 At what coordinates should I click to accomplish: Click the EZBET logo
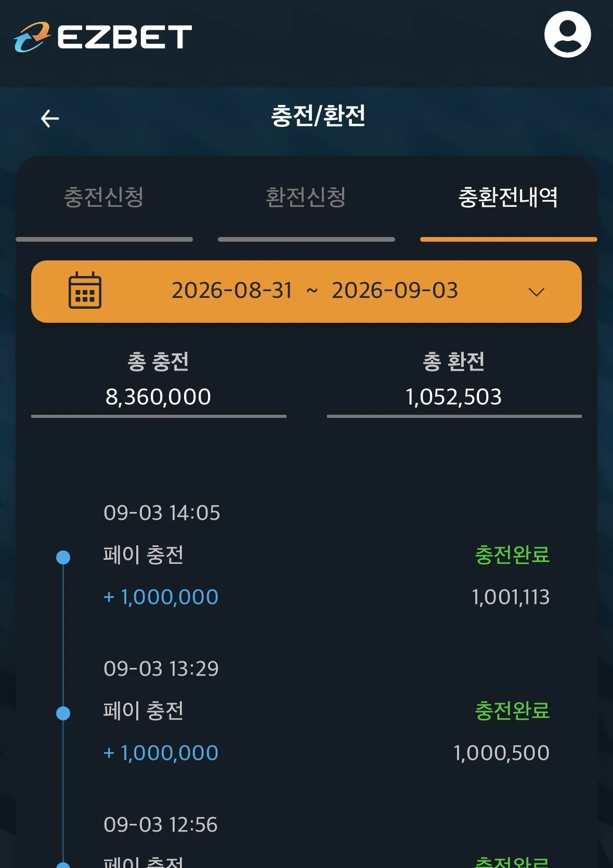[102, 37]
